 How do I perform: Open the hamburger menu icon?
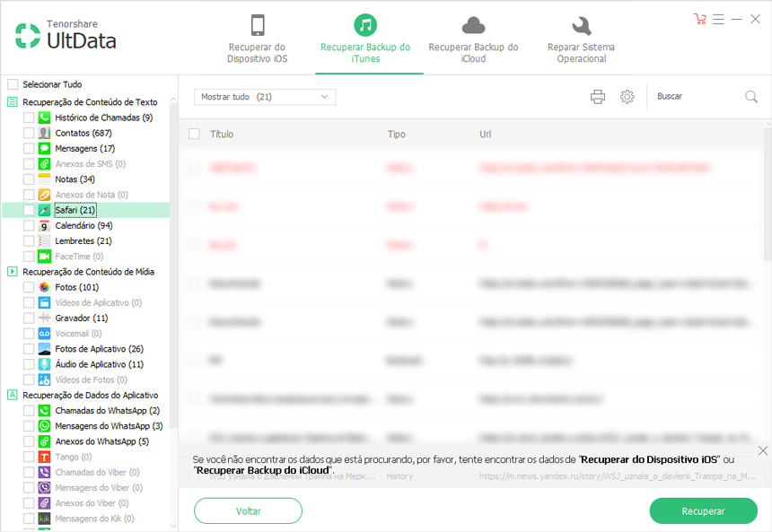tap(718, 19)
